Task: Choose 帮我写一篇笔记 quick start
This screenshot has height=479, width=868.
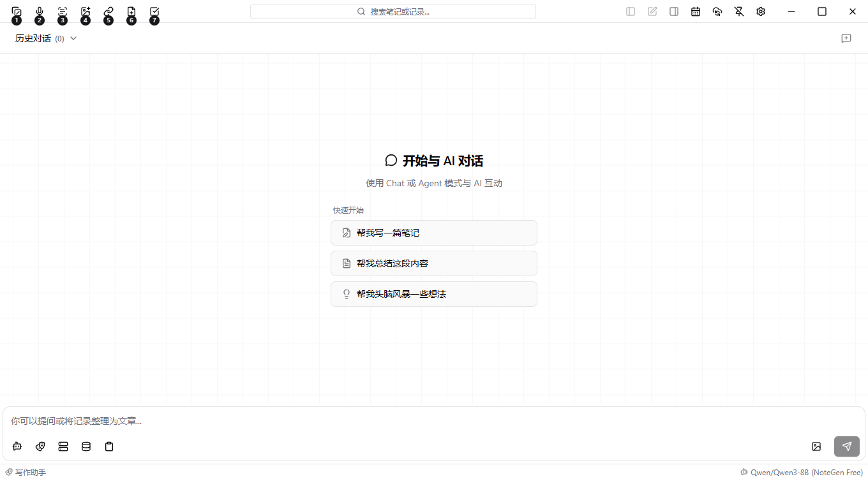Action: [x=434, y=233]
